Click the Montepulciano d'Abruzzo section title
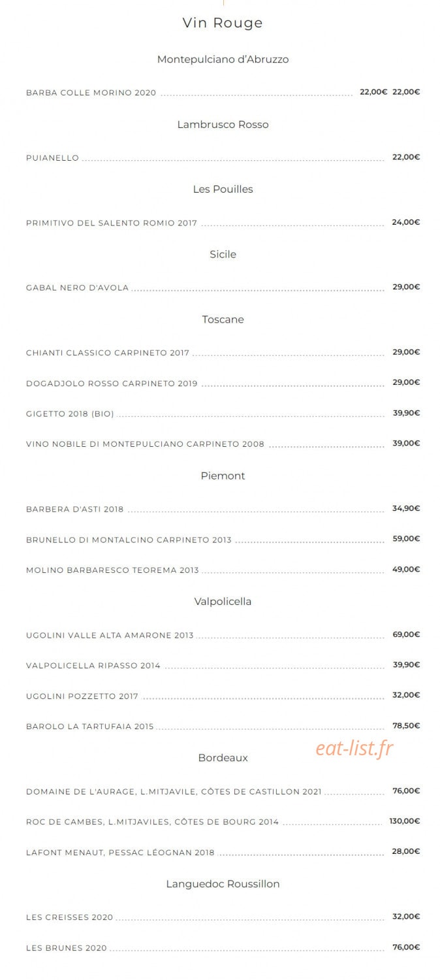The image size is (440, 980). 223,59
